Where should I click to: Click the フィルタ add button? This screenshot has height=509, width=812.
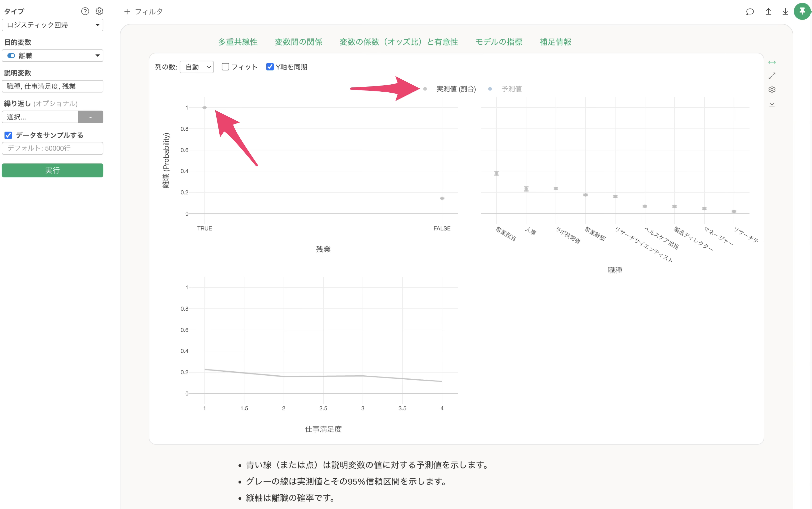click(x=143, y=12)
